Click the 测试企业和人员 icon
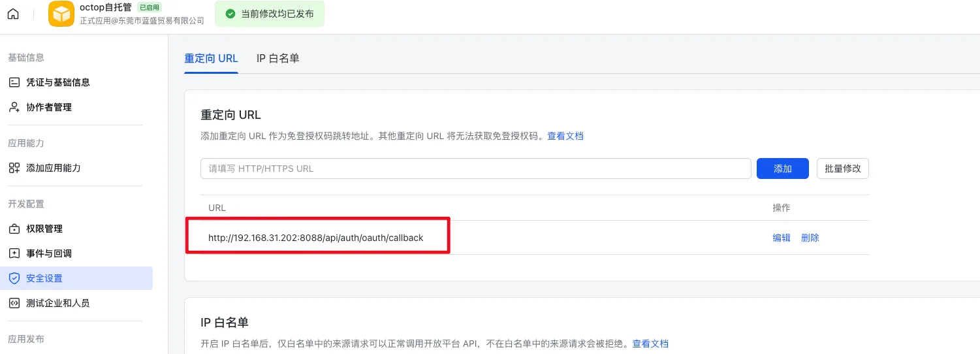The height and width of the screenshot is (354, 980). tap(14, 303)
